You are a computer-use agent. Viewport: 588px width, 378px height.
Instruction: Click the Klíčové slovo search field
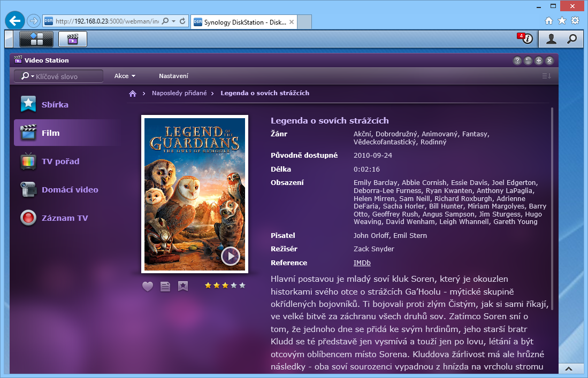tap(67, 76)
